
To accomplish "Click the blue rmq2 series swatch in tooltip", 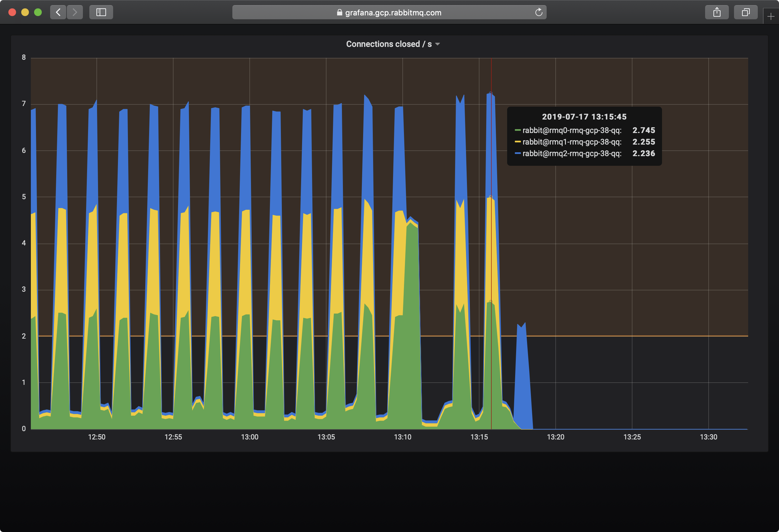I will point(517,154).
